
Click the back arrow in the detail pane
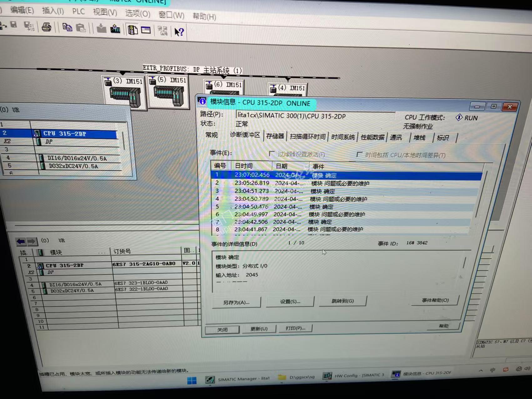(21, 241)
